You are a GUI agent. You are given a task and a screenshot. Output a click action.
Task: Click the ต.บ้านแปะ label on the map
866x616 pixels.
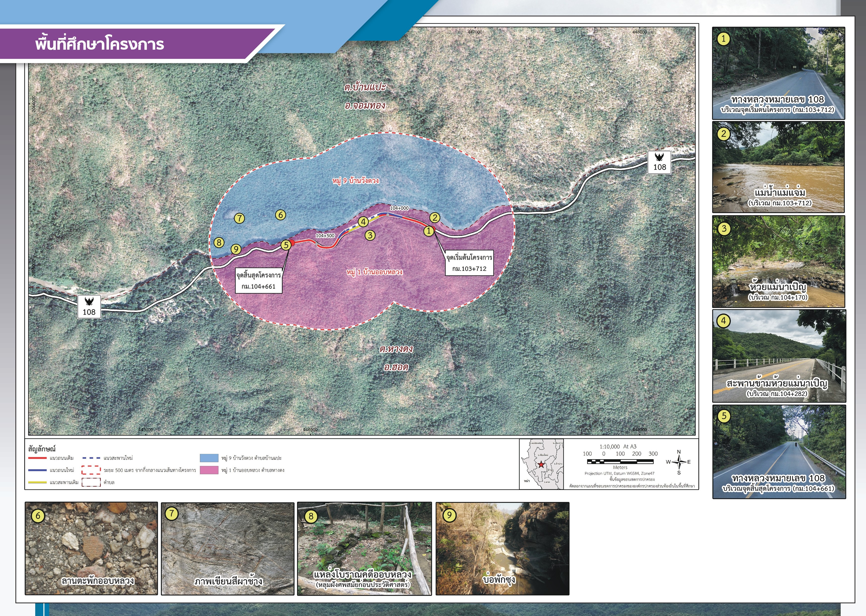(x=365, y=87)
